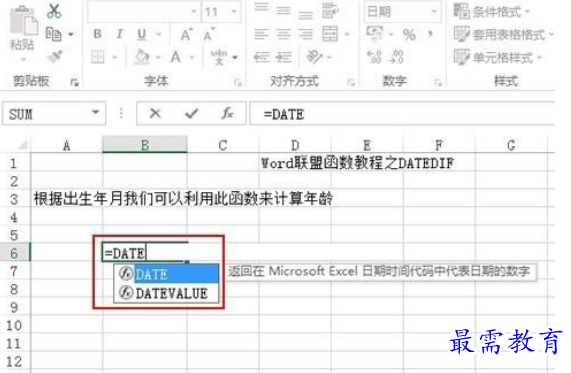This screenshot has width=571, height=373.
Task: Click the phonetic guide wén icon
Action: (x=219, y=57)
